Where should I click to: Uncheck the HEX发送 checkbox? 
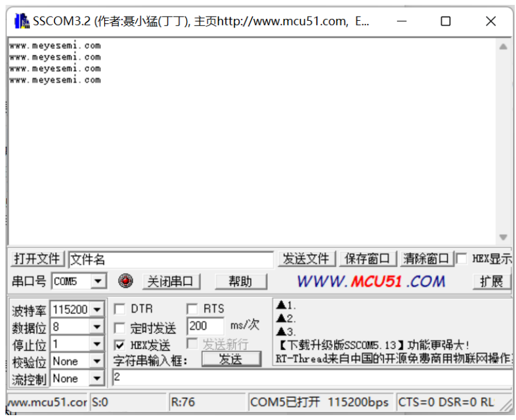pyautogui.click(x=119, y=345)
